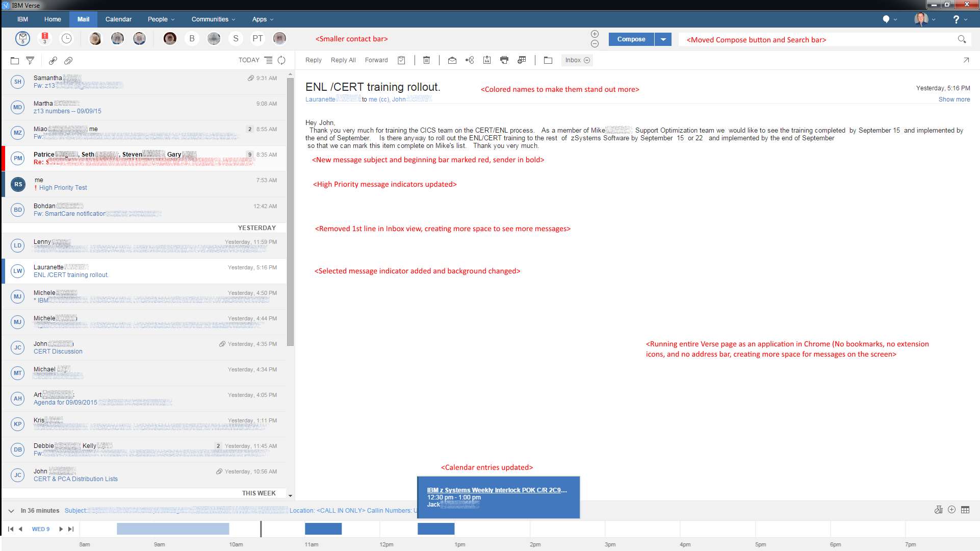Filter messages with links icon
Screen dimensions: 980x551
tap(53, 61)
